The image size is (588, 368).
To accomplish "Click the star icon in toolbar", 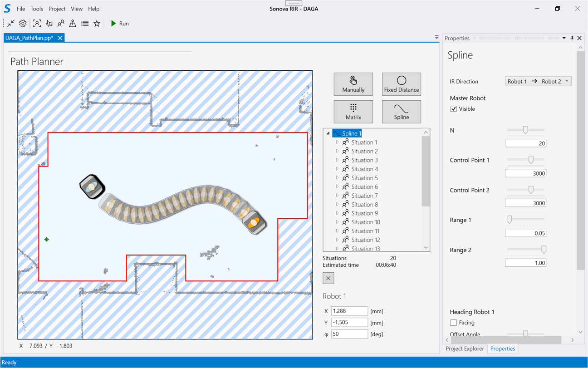I will [97, 24].
